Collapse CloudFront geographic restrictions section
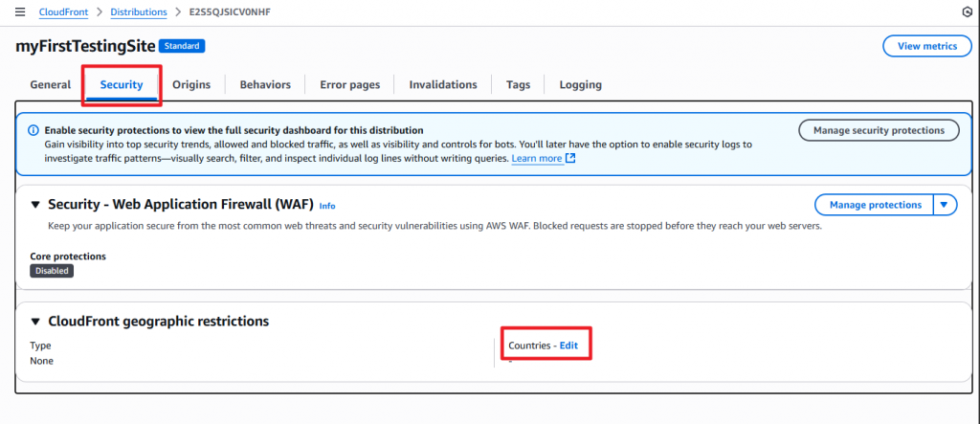Viewport: 980px width, 424px height. coord(35,322)
